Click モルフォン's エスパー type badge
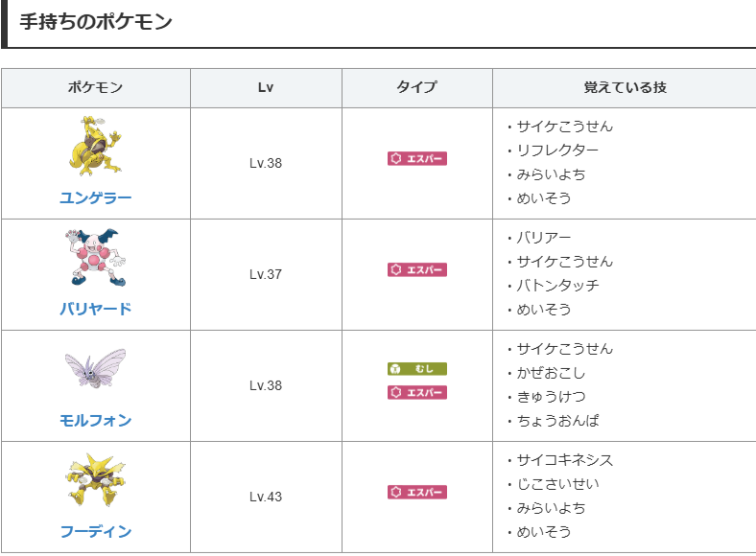 pyautogui.click(x=417, y=392)
